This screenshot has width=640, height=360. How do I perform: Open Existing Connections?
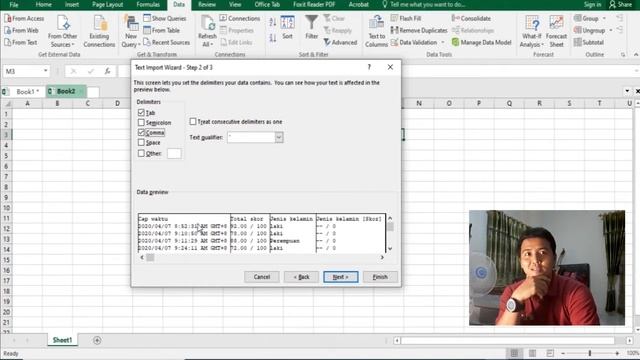click(x=99, y=31)
